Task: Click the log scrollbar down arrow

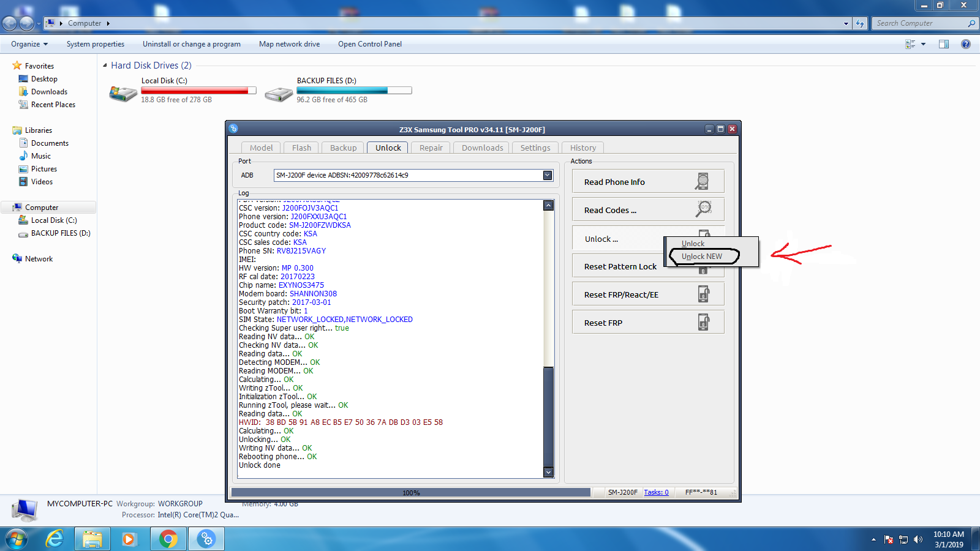Action: 549,472
